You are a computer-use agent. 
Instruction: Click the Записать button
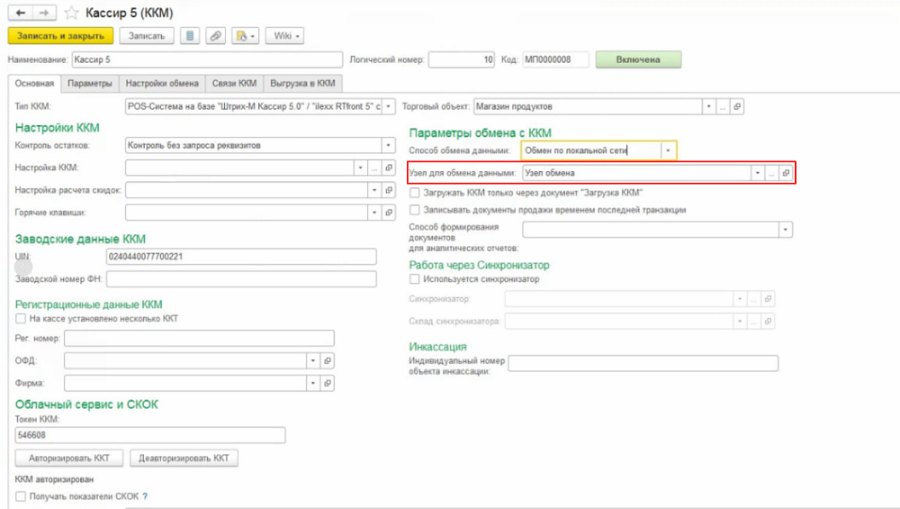[x=146, y=36]
